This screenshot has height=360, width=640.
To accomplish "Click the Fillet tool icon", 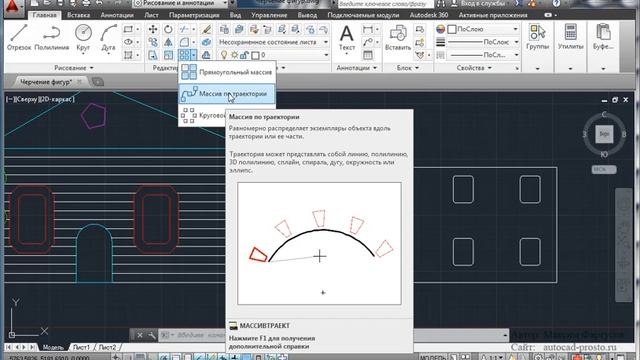I will (x=184, y=42).
